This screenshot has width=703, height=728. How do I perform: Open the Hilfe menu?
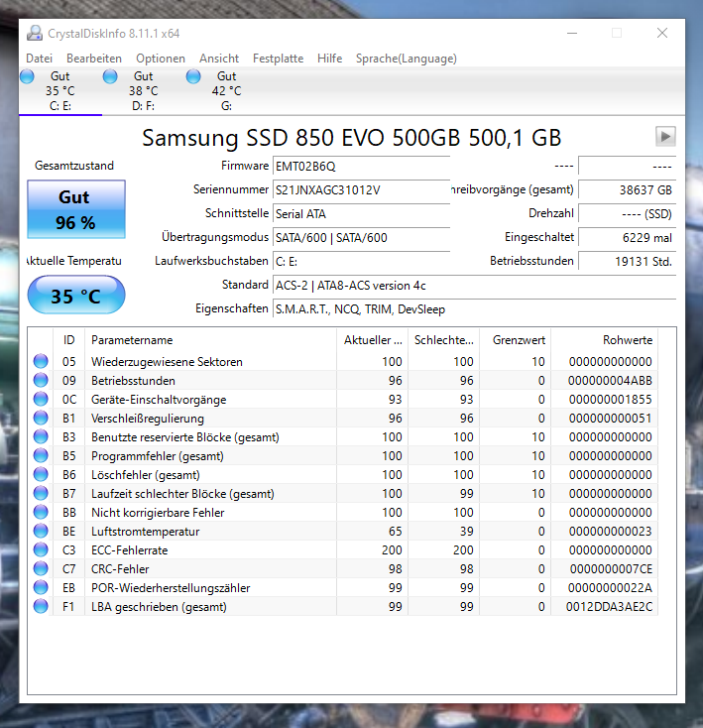click(329, 59)
